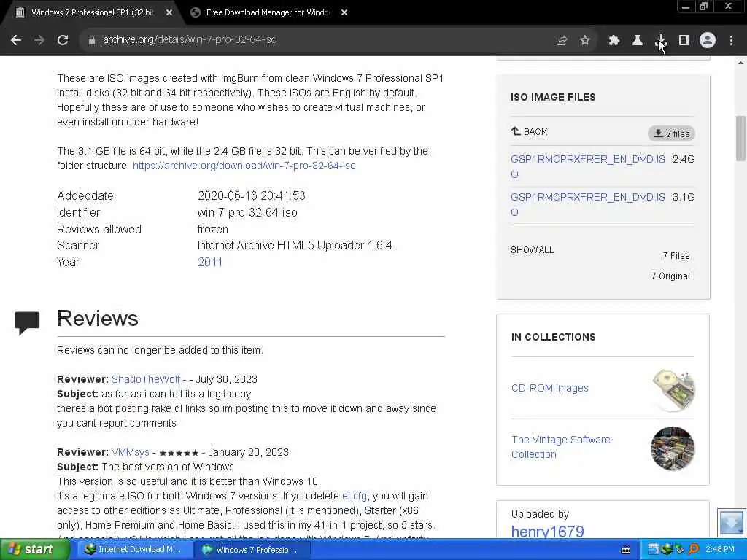Click the ei.cfg link in review

click(x=355, y=496)
